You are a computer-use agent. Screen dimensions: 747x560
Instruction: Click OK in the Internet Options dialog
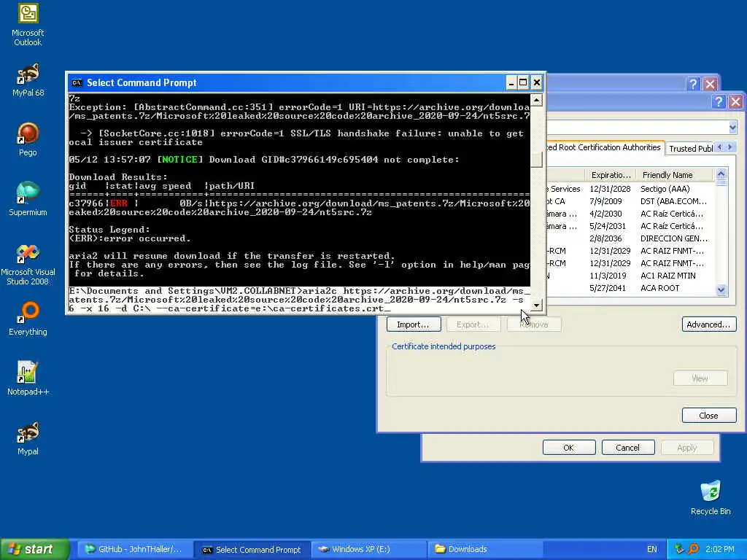(x=569, y=448)
